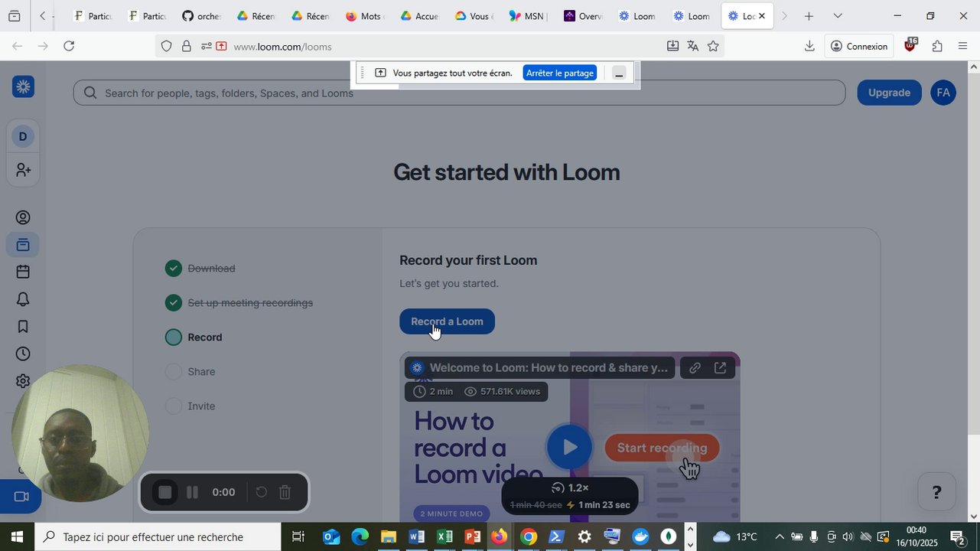Click the Loom logo in the sidebar
980x551 pixels.
coord(23,87)
